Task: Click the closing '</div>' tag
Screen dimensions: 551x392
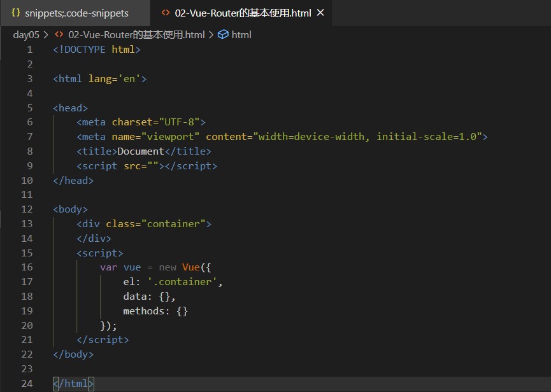Action: pos(94,239)
